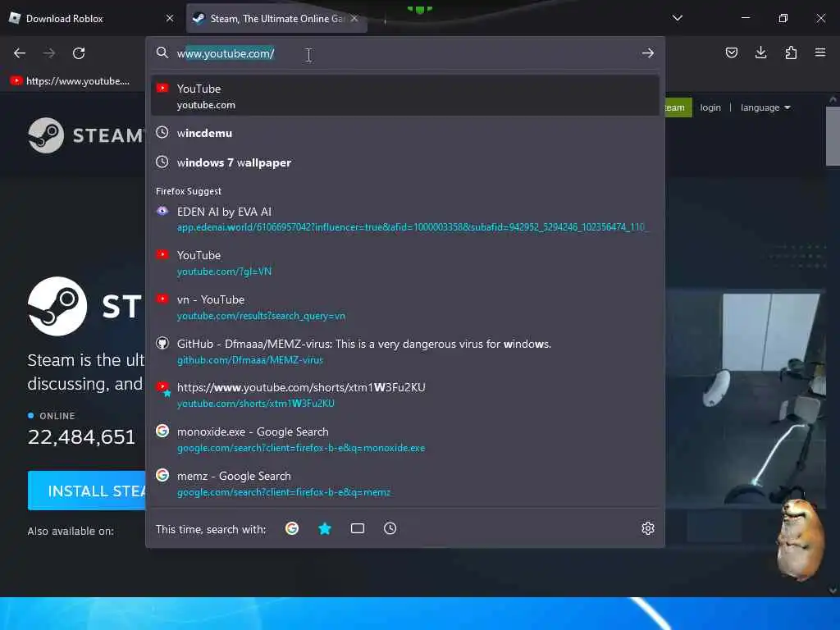Click the browser Forward arrow

click(49, 53)
